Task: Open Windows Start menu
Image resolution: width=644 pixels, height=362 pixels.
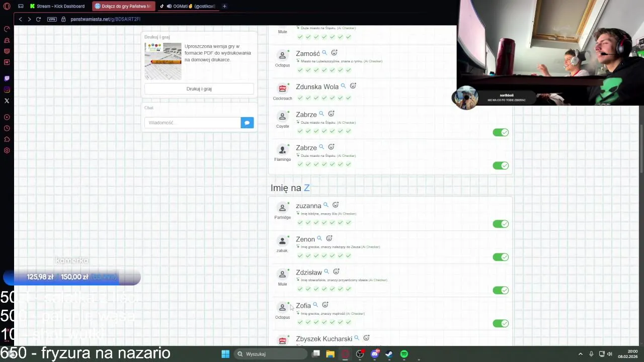Action: [x=225, y=354]
